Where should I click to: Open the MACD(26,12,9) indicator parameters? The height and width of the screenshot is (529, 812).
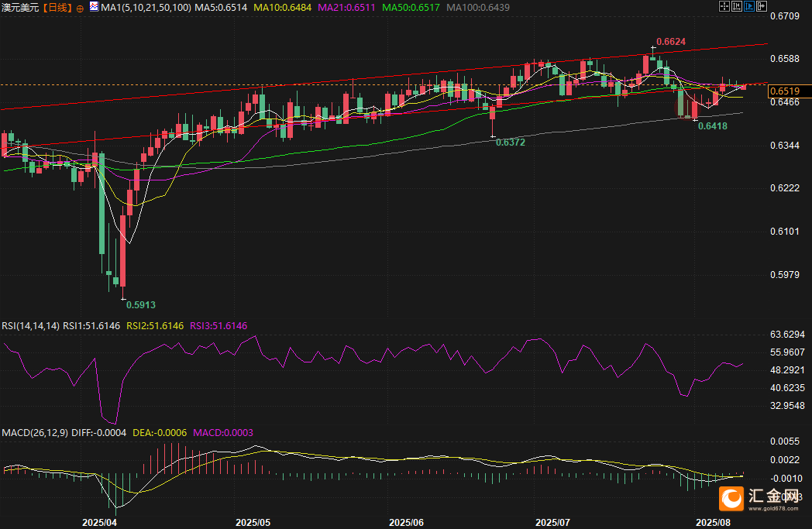click(x=36, y=432)
